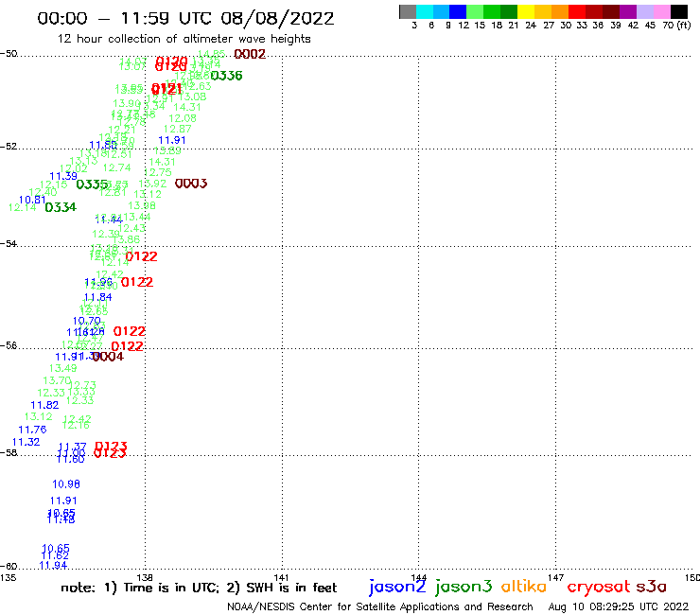Screen dimensions: 700x615
Task: Click the cyan swatch in the wave height scale
Action: coord(425,11)
